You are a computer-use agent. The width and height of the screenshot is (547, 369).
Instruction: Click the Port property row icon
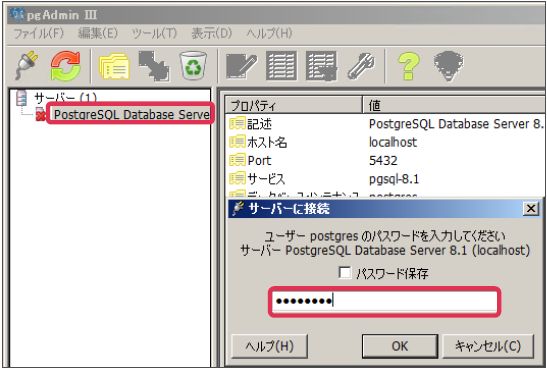click(237, 160)
